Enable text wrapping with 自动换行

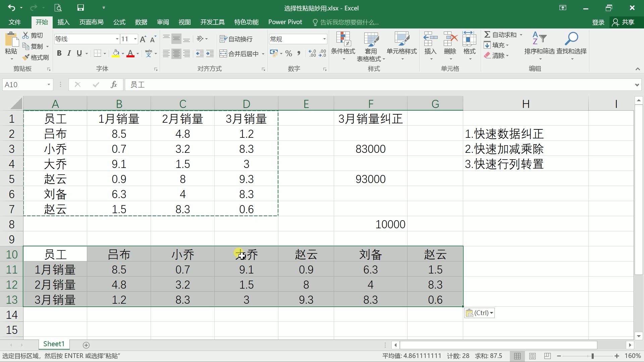click(236, 39)
